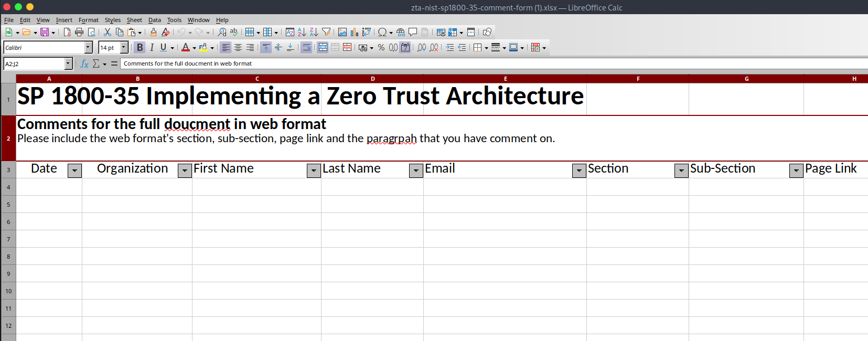
Task: Click the Clone Formatting paintbrush icon
Action: [x=154, y=32]
